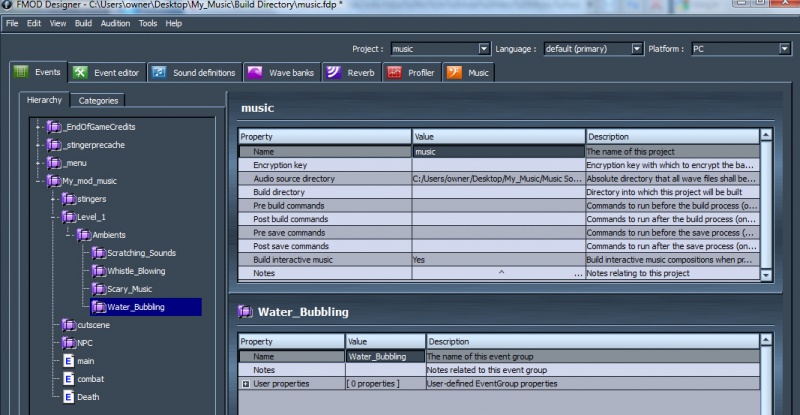Open the Language dropdown list

click(x=637, y=48)
